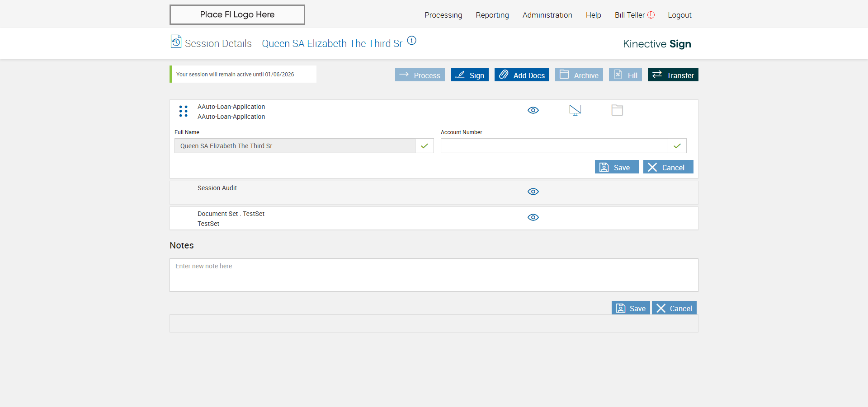Confirm Account Number with the green checkmark
Image resolution: width=868 pixels, height=407 pixels.
pyautogui.click(x=677, y=146)
